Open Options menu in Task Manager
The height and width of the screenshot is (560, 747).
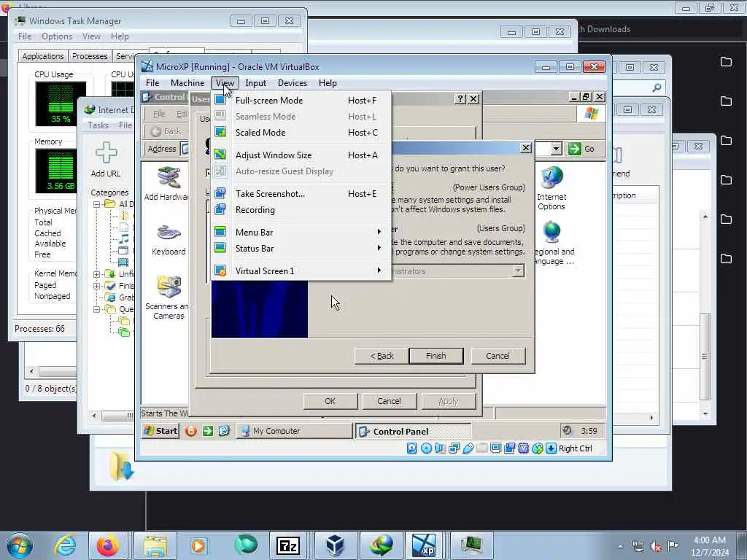pyautogui.click(x=57, y=36)
